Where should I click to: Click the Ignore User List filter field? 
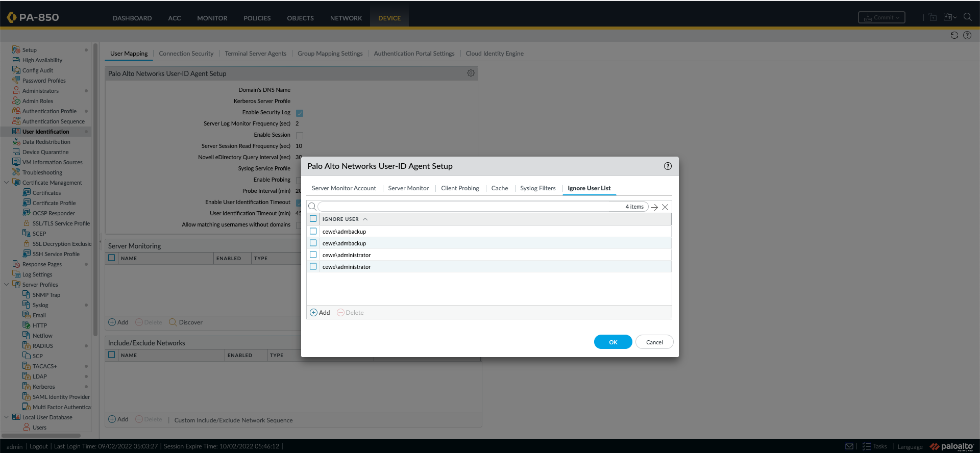coord(470,207)
